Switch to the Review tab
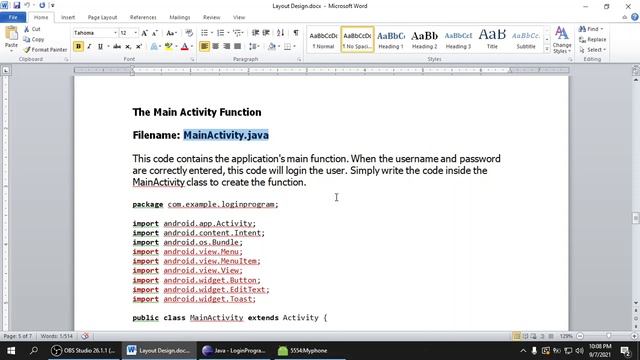Image resolution: width=640 pixels, height=360 pixels. [x=211, y=17]
